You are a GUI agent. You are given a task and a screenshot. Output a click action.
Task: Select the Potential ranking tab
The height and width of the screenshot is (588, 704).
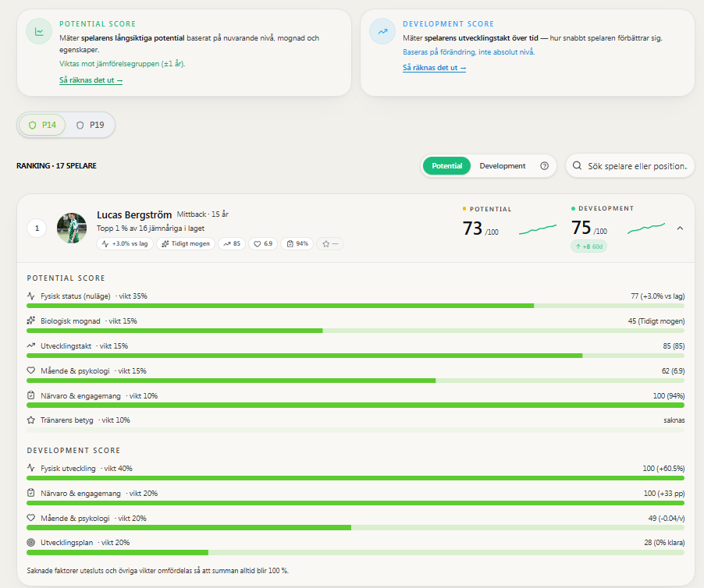(446, 166)
